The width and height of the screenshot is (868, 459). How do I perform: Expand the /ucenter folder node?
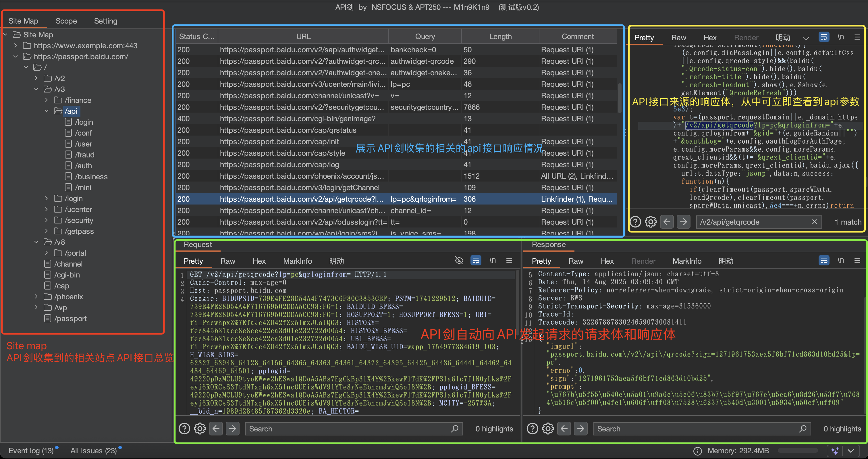click(47, 209)
